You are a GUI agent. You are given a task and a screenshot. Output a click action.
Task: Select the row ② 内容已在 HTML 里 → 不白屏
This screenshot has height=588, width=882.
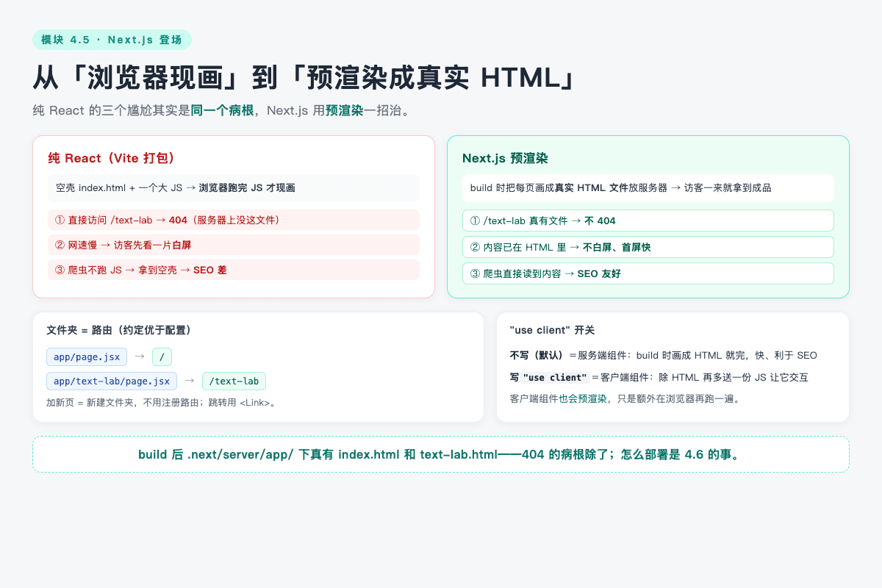(x=648, y=247)
